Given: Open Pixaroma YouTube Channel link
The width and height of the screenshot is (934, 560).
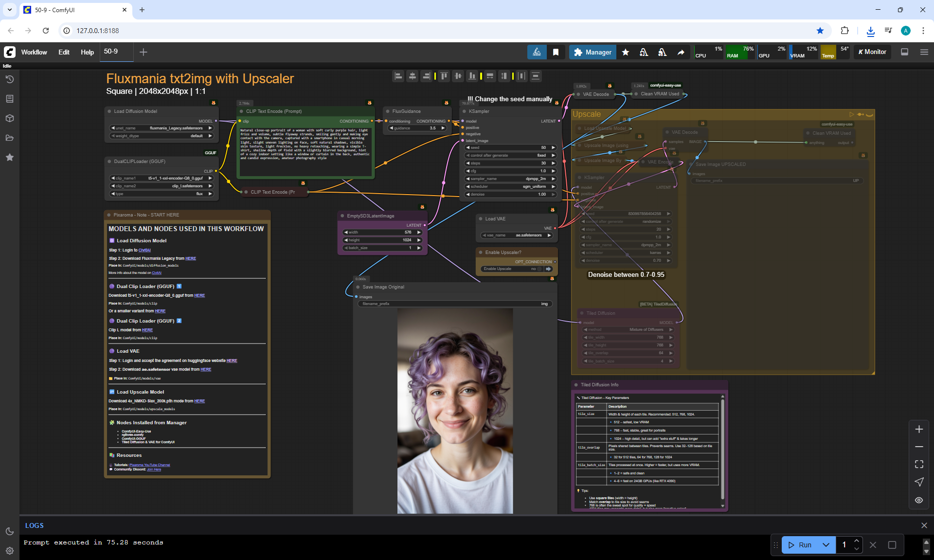Looking at the screenshot, I should pos(149,465).
